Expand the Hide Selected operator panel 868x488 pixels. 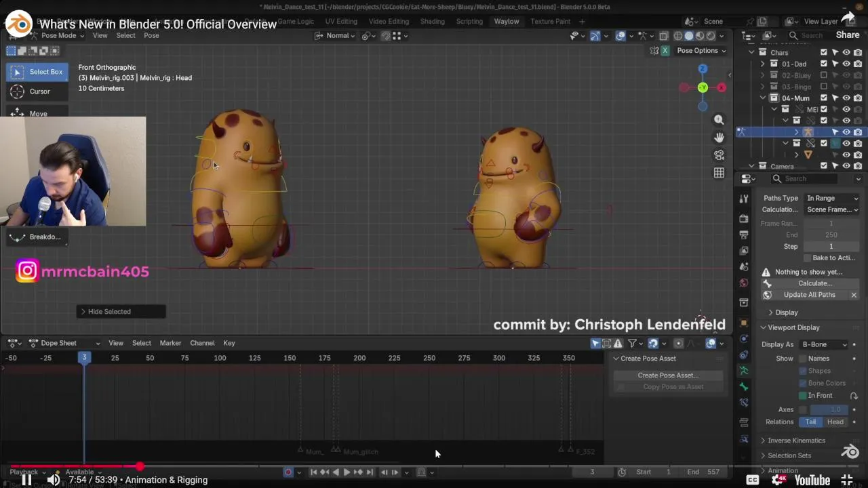(121, 312)
